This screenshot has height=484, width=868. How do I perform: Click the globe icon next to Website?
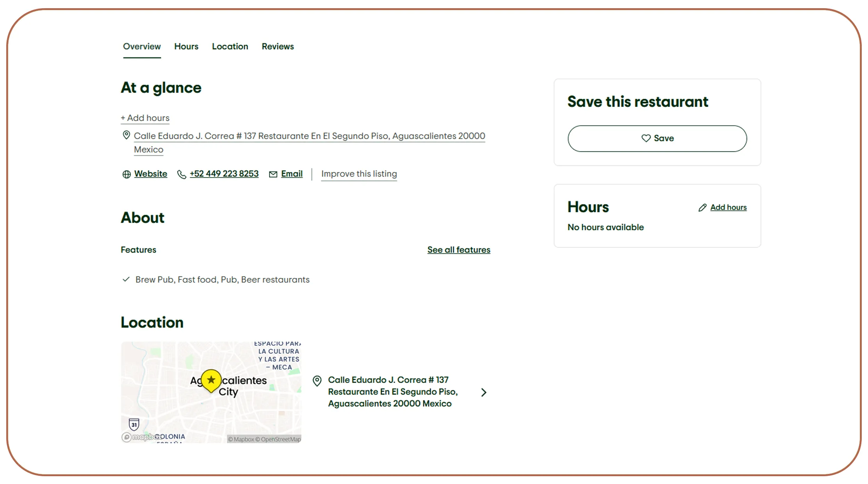pos(126,174)
